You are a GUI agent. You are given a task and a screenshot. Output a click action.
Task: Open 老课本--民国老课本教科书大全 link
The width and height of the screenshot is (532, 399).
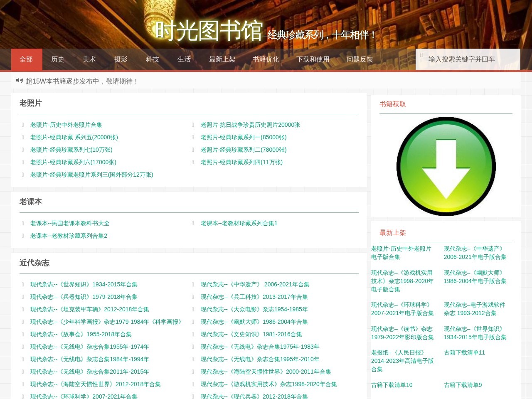coord(70,223)
